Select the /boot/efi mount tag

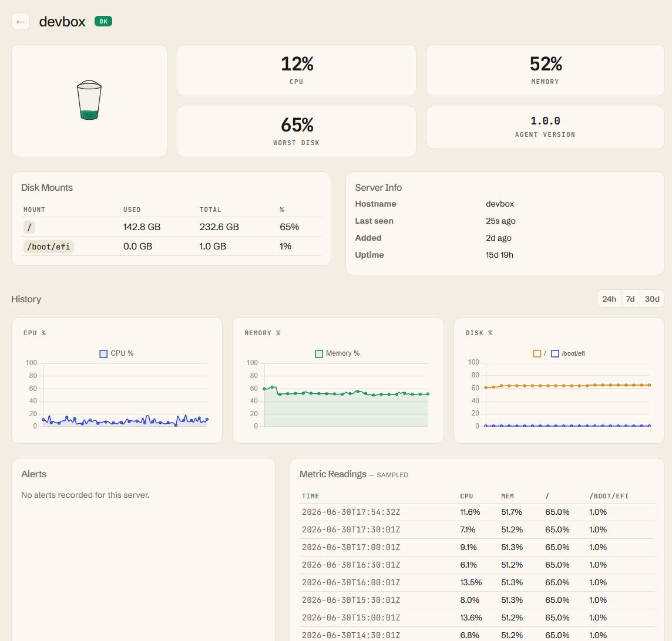48,247
